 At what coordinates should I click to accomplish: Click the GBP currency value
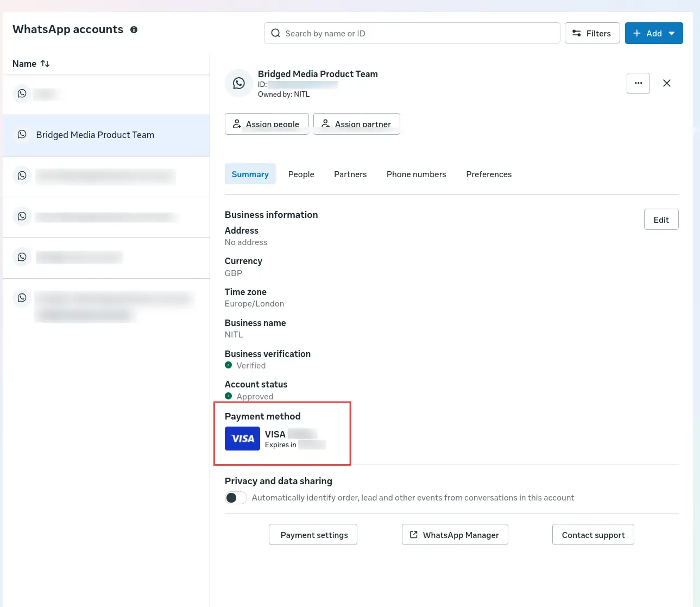coord(234,273)
